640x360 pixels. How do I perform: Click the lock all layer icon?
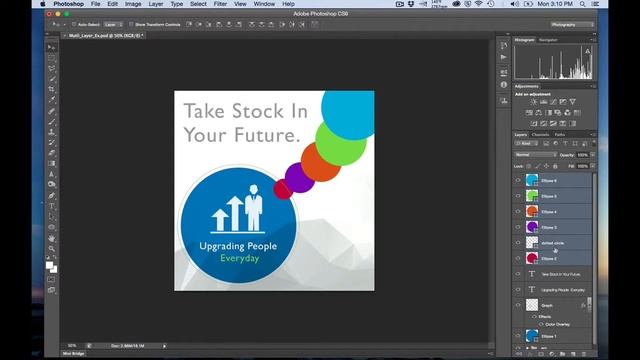click(555, 166)
